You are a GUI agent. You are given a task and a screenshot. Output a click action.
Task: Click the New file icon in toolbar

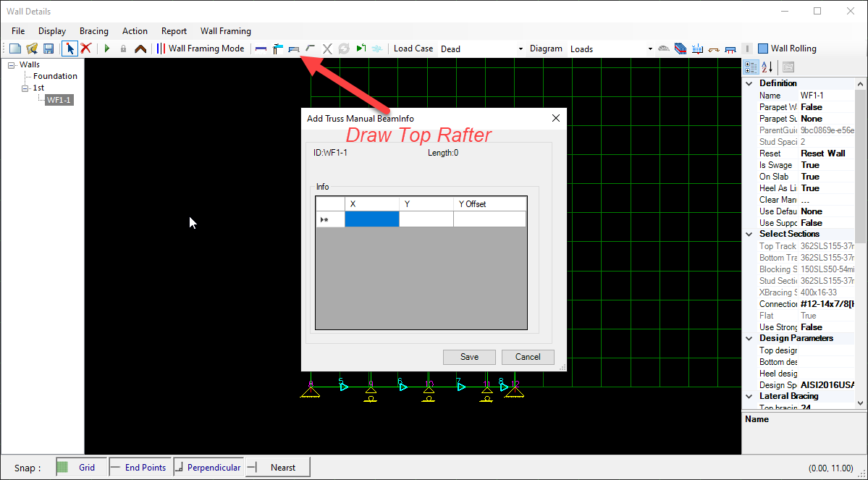[x=15, y=49]
